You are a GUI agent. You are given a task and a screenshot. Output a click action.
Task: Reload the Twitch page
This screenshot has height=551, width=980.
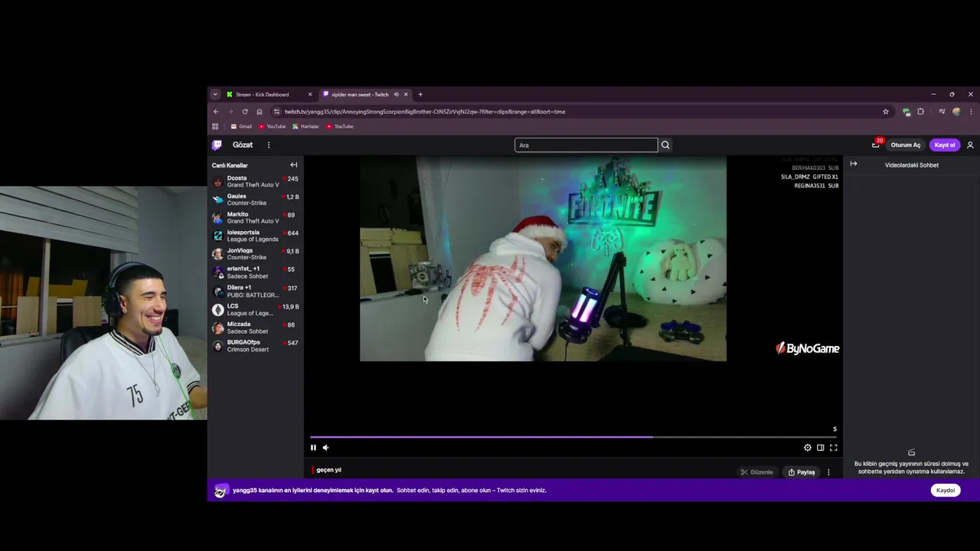[x=245, y=112]
